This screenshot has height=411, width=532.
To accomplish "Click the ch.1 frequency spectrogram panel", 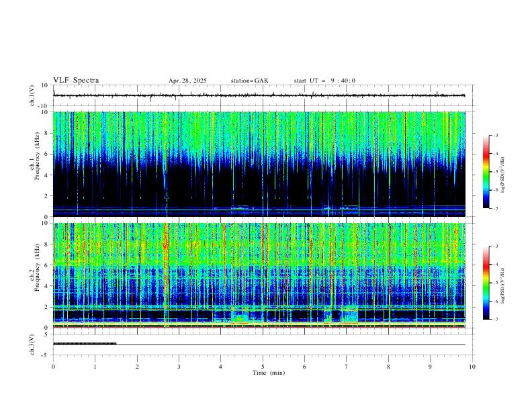I will (259, 164).
